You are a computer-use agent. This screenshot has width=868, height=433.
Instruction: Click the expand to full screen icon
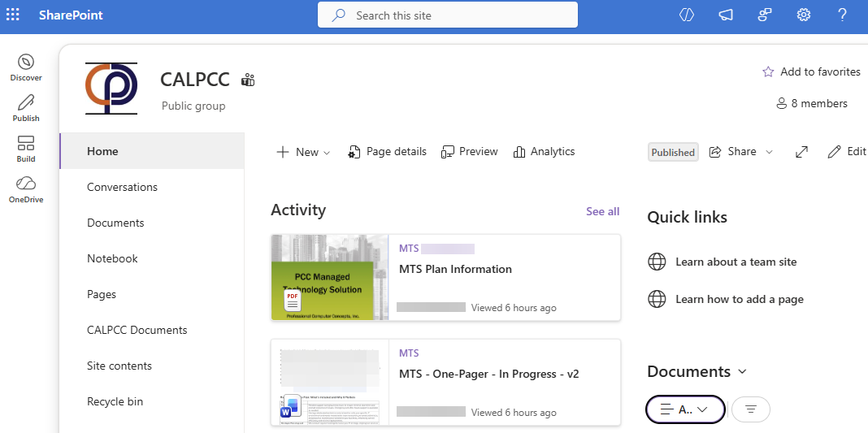801,152
